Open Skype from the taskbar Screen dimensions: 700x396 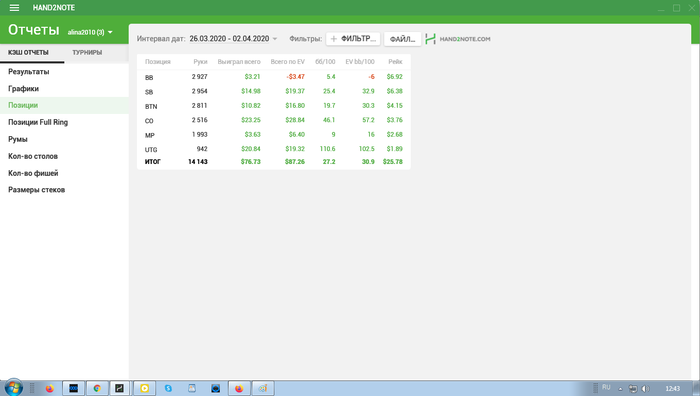[x=168, y=388]
